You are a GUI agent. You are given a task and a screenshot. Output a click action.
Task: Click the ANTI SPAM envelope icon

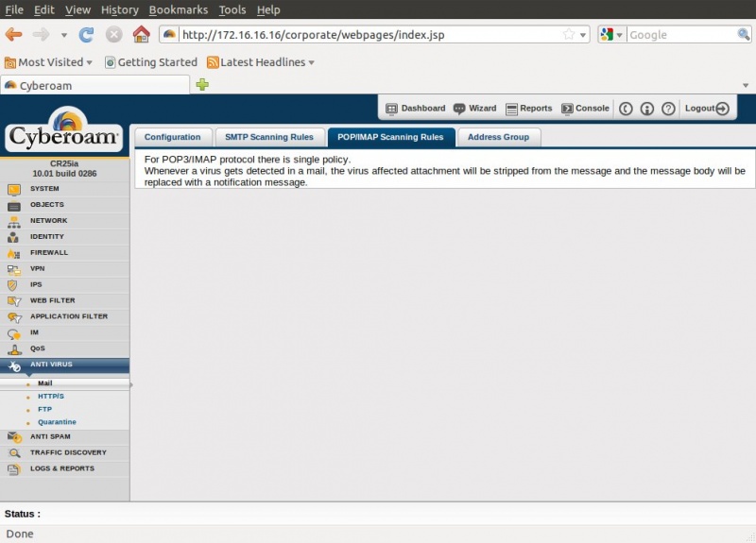tap(14, 437)
